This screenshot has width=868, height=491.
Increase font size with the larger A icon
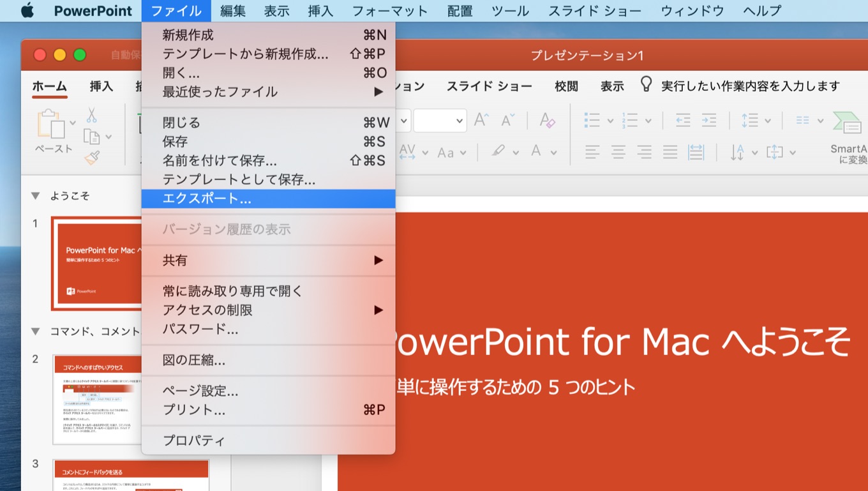482,120
